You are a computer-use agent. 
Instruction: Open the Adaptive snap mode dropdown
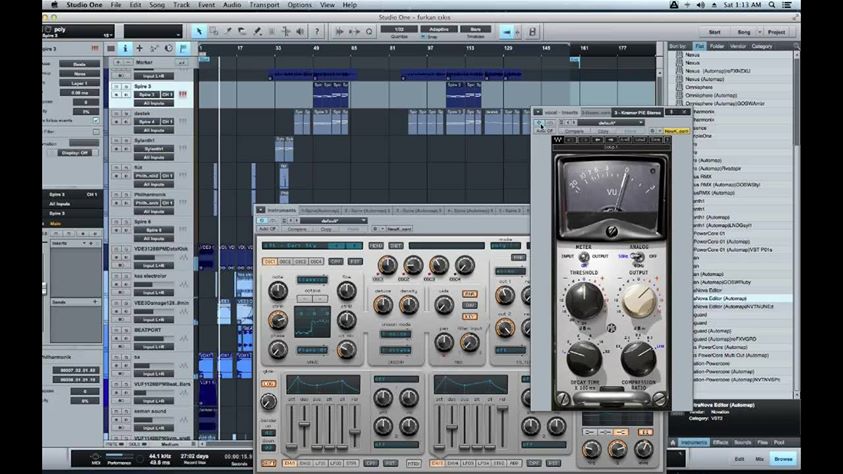439,29
